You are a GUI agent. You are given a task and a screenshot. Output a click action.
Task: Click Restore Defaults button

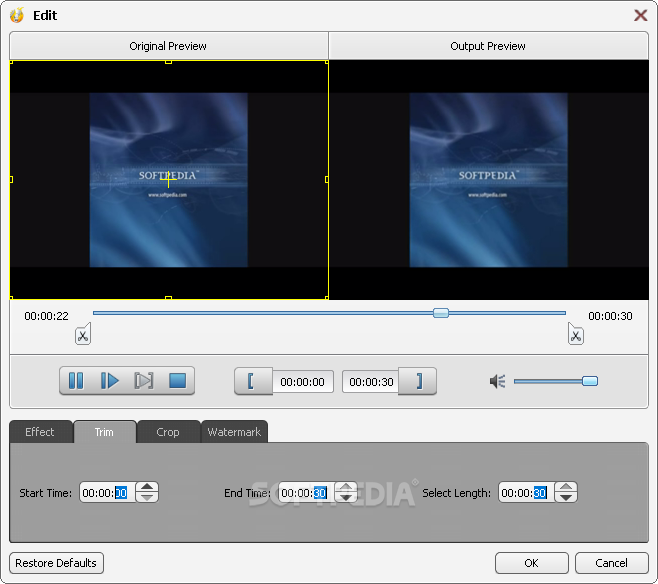click(56, 563)
